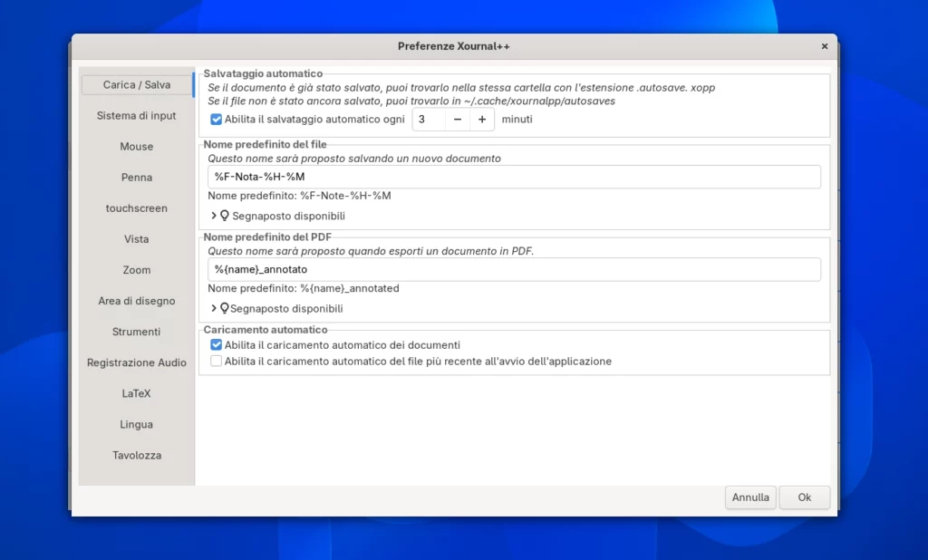Image resolution: width=928 pixels, height=560 pixels.
Task: Select the LaTeX tab
Action: point(137,393)
